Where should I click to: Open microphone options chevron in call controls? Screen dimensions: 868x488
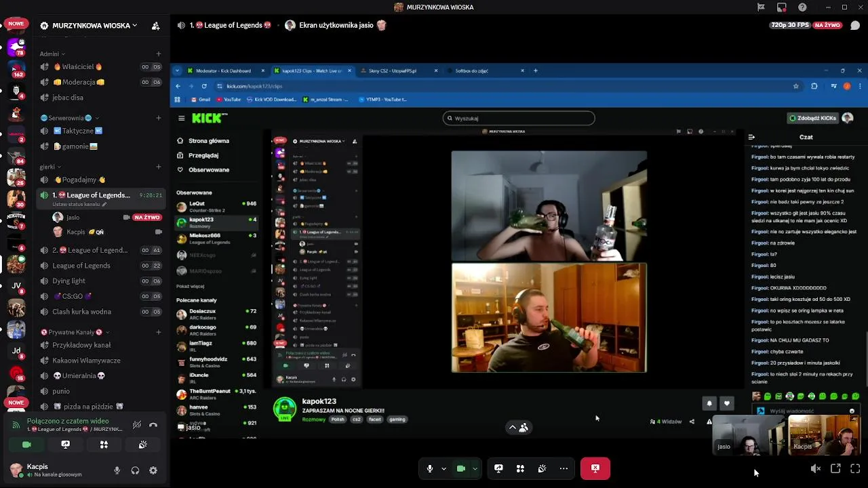[443, 468]
